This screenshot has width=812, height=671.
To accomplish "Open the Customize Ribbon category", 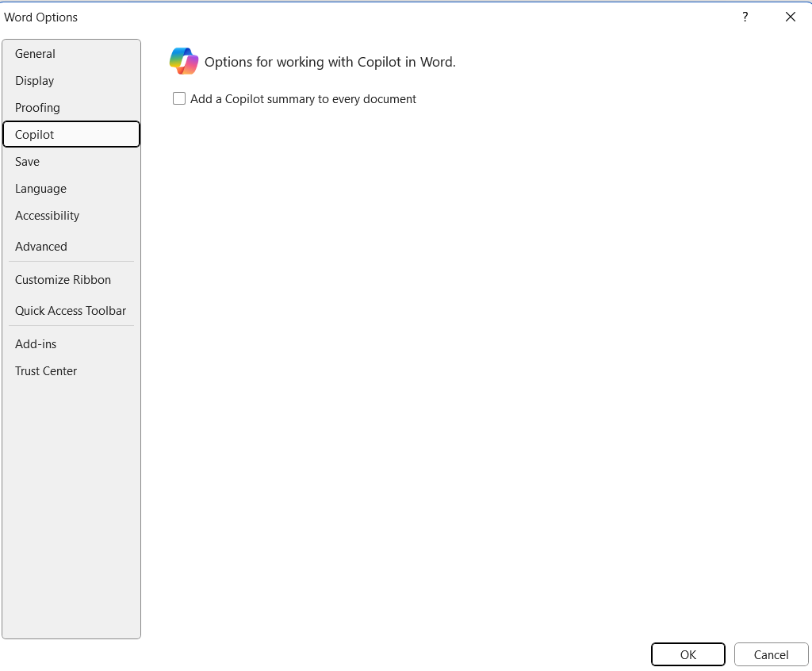I will (71, 280).
